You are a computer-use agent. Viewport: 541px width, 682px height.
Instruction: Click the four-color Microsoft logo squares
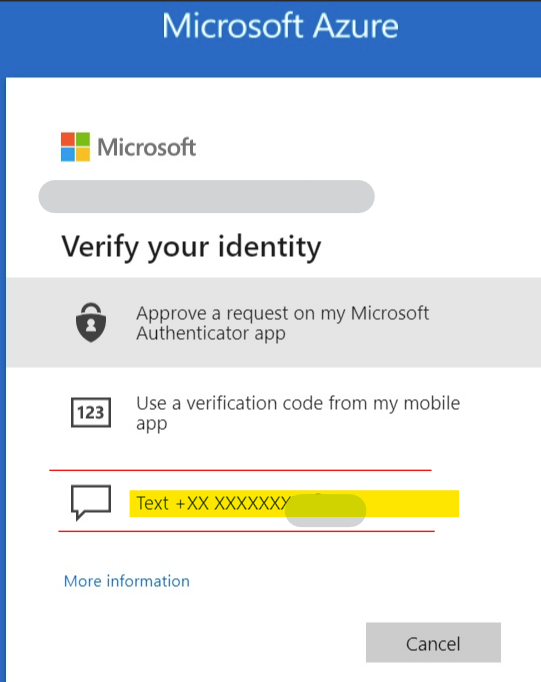[75, 147]
